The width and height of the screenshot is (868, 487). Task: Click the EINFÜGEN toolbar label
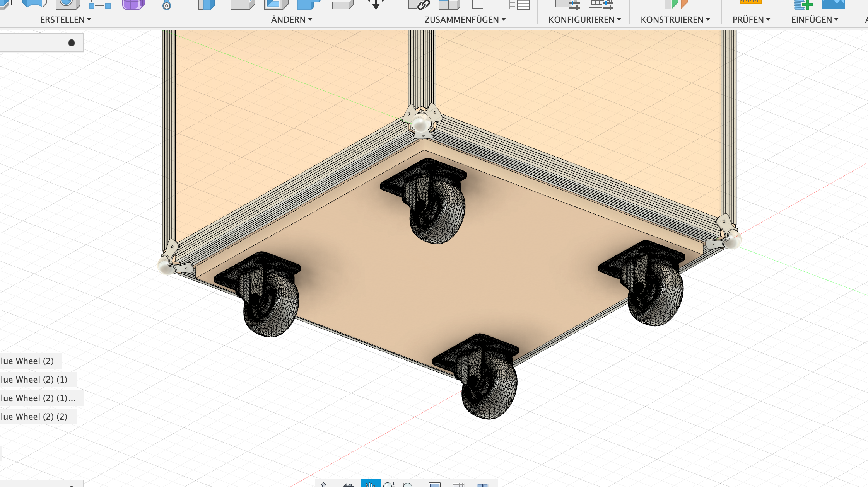(x=815, y=20)
